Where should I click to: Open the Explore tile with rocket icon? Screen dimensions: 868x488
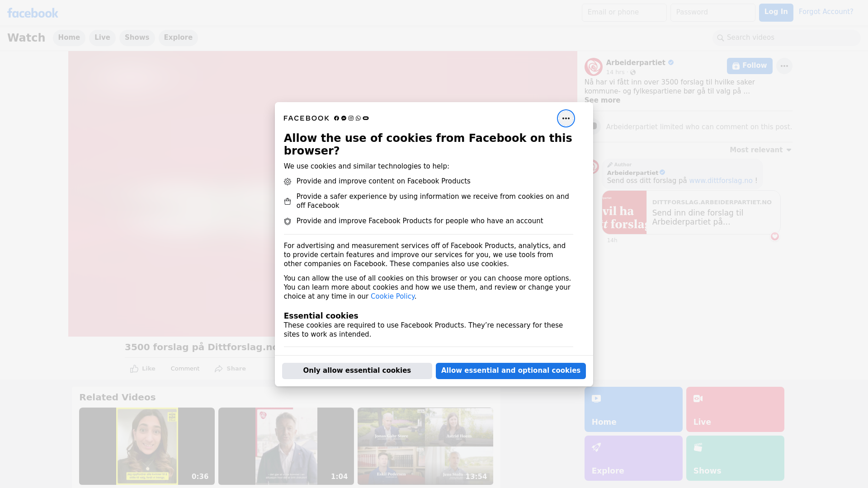633,458
